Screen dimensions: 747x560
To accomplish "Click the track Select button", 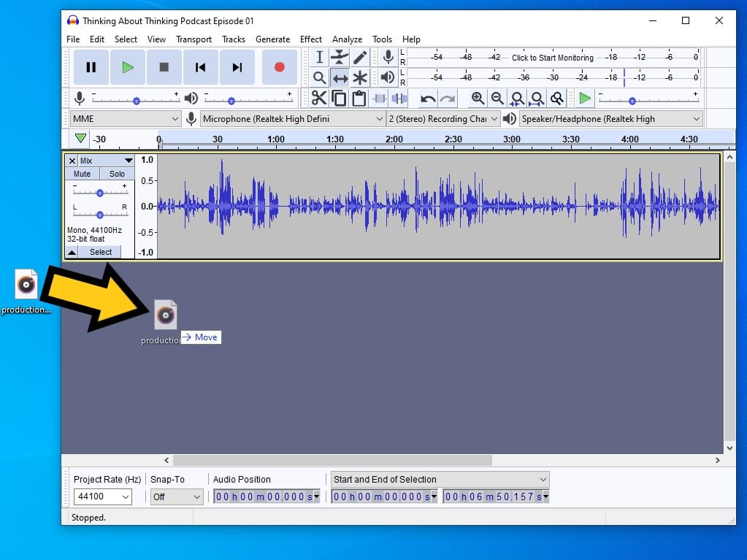I will point(101,252).
